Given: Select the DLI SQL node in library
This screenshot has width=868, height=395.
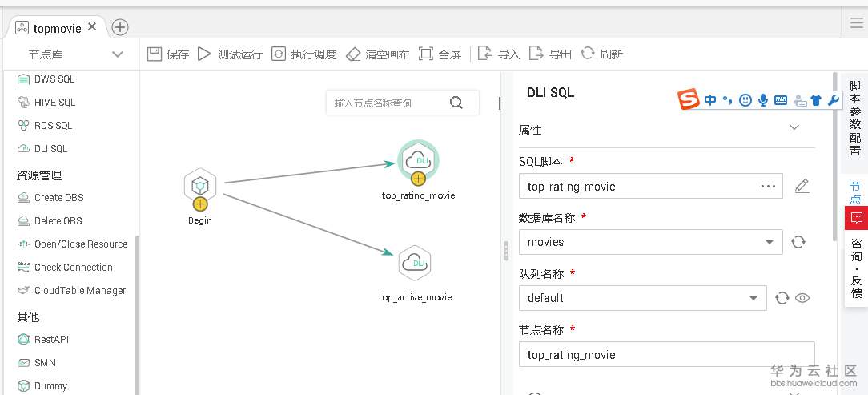Looking at the screenshot, I should pos(42,149).
